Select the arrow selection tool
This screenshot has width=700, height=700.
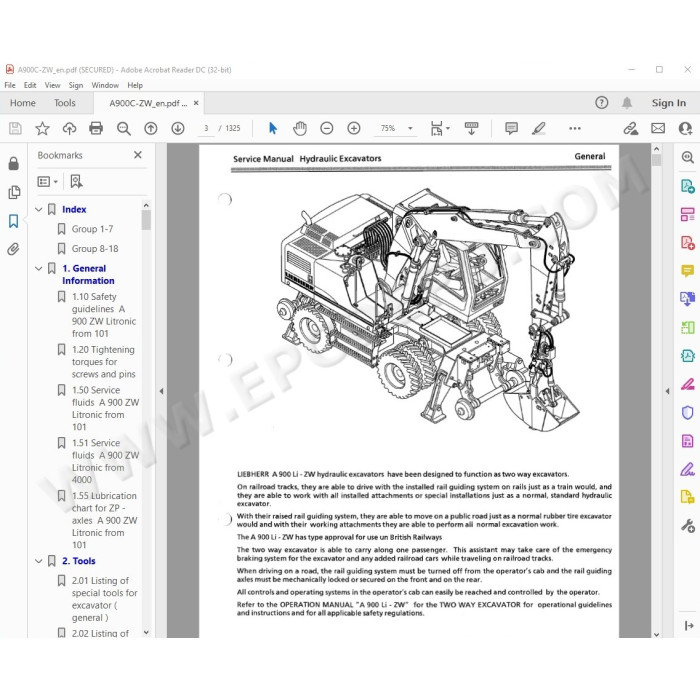coord(273,129)
